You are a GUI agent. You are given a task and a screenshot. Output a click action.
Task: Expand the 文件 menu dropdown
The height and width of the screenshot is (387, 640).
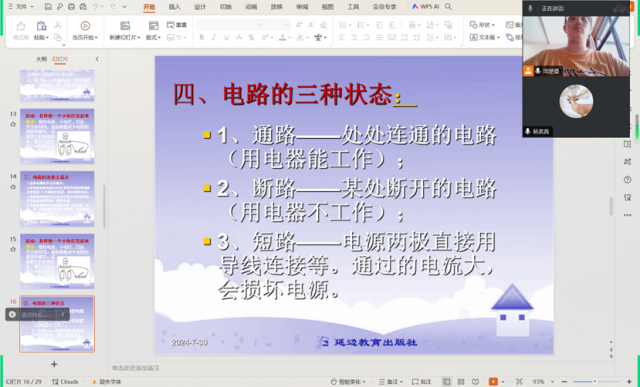point(21,7)
